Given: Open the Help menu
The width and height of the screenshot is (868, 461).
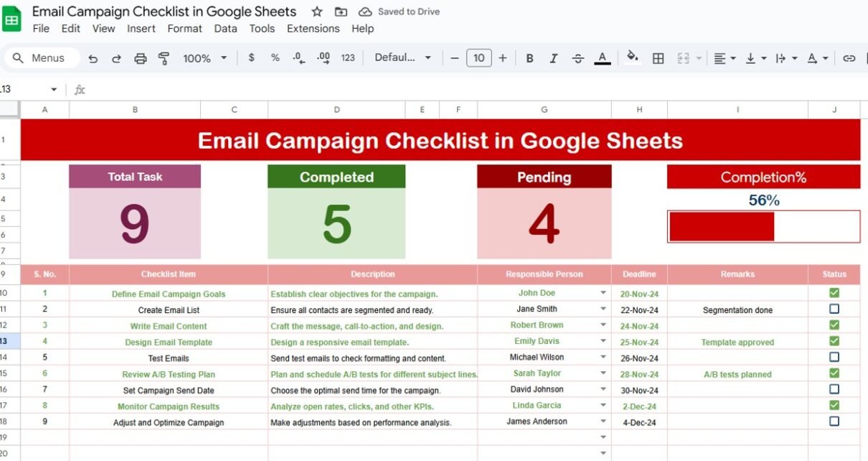Looking at the screenshot, I should 362,29.
